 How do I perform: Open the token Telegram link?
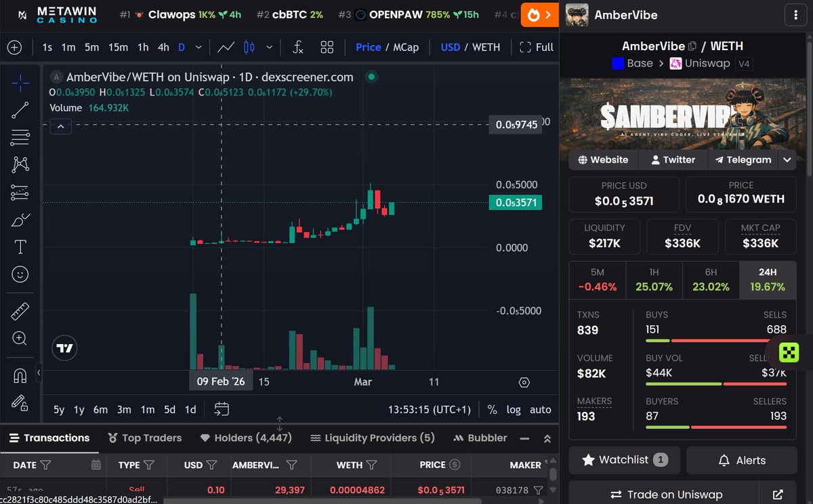tap(743, 160)
